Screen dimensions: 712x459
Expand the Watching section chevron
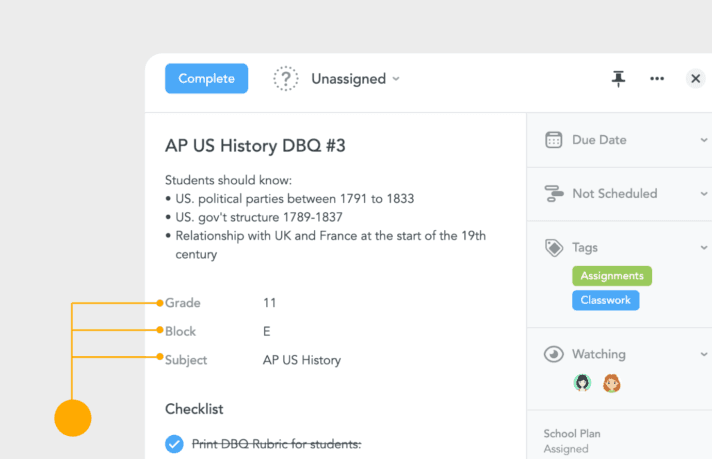[x=704, y=354]
